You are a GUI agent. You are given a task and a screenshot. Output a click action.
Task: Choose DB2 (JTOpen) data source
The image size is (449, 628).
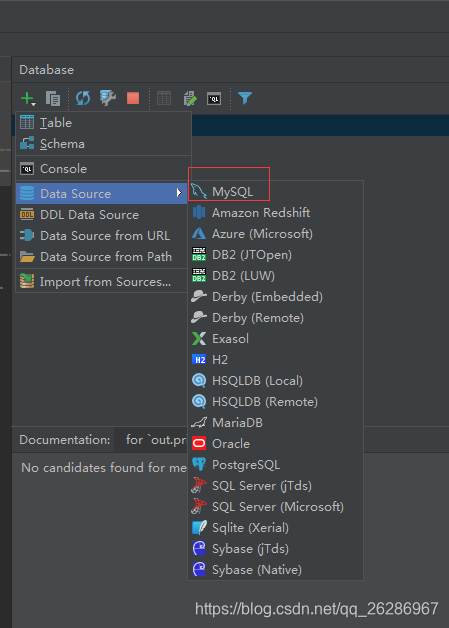click(276, 255)
